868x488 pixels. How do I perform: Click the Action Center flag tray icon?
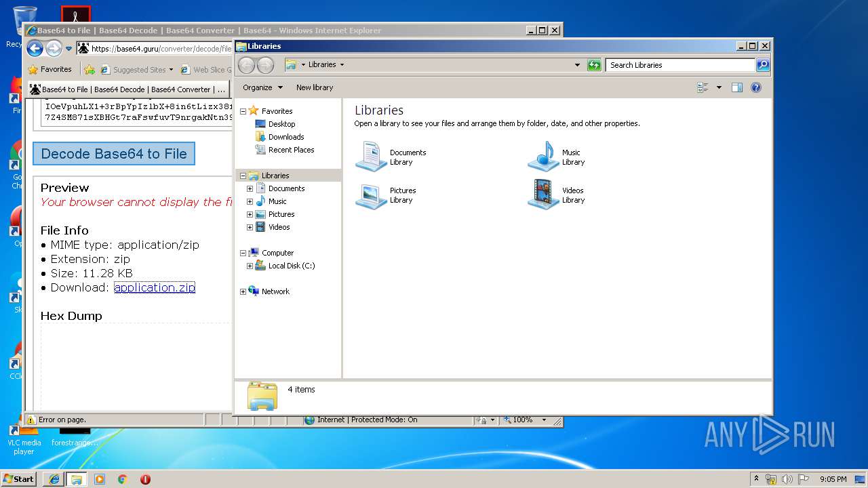804,479
